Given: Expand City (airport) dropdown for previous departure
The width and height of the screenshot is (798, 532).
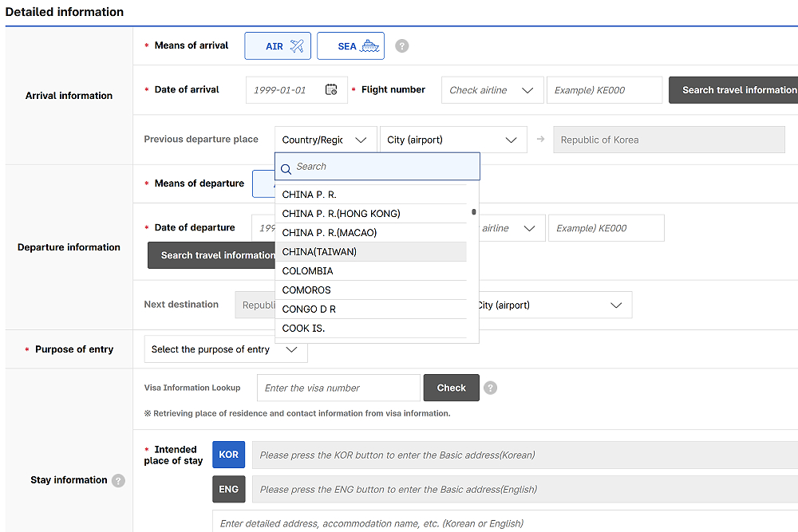Looking at the screenshot, I should coord(452,140).
